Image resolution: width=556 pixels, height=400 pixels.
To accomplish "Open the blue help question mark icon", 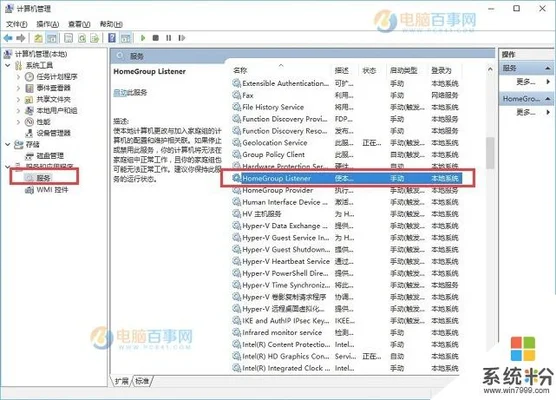I will 112,38.
